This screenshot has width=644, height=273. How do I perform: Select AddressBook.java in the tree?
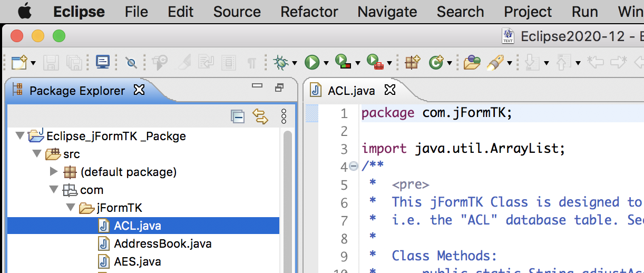tap(162, 243)
